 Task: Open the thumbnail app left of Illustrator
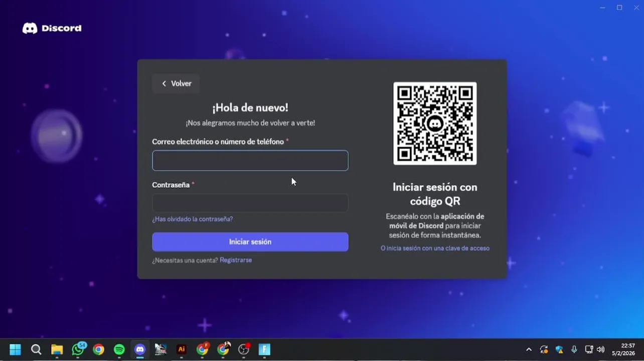[x=160, y=349]
